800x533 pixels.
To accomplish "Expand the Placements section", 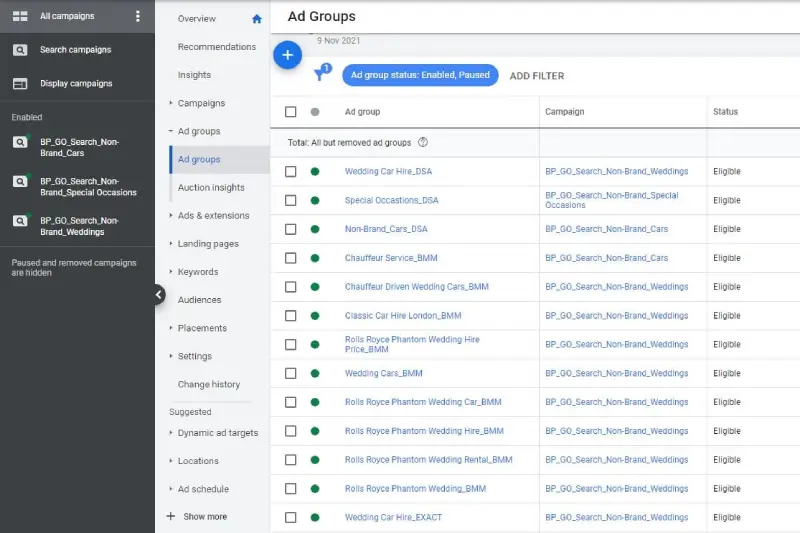I will (171, 328).
